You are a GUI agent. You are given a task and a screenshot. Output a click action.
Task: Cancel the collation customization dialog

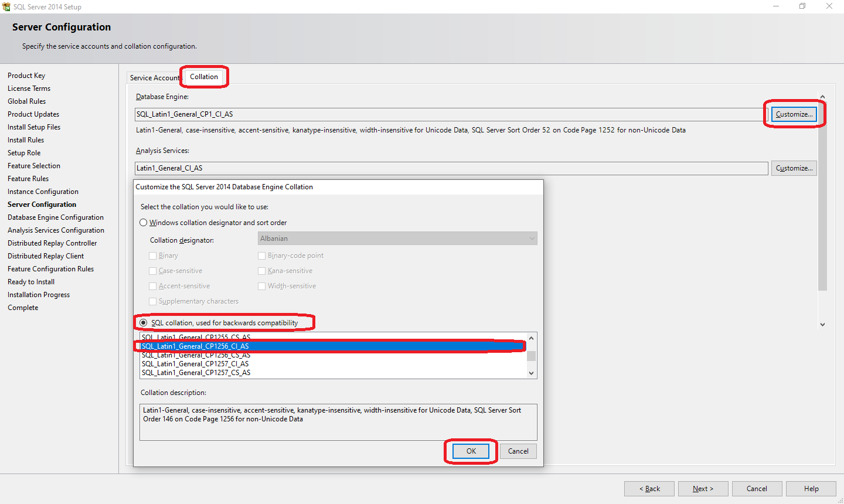(x=518, y=451)
